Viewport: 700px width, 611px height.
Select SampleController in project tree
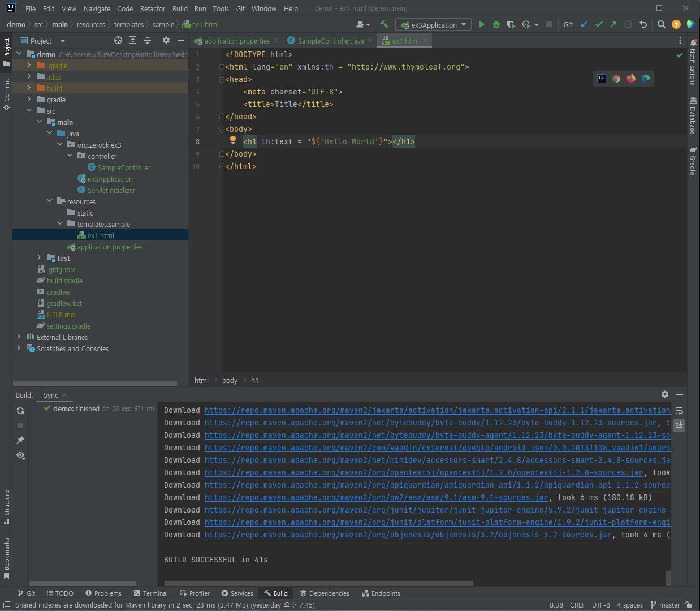coord(124,167)
